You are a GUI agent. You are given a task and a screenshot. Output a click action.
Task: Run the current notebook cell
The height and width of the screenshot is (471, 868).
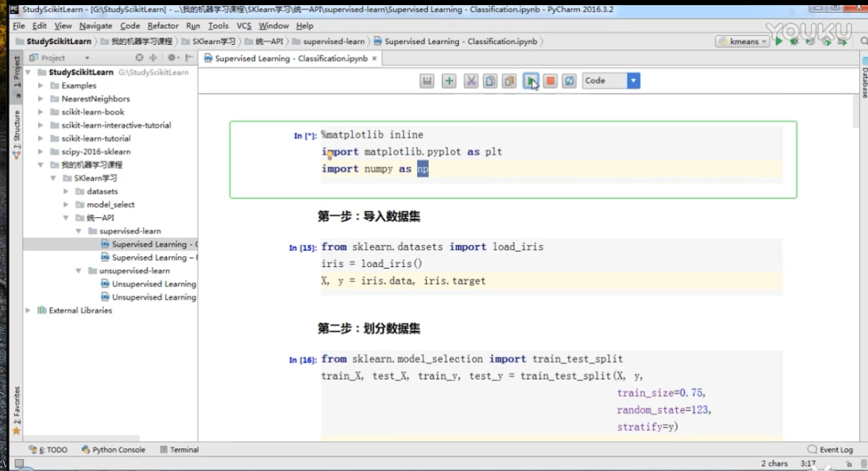[531, 81]
